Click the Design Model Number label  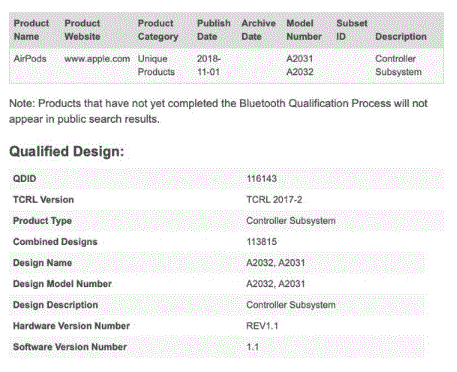(x=62, y=284)
